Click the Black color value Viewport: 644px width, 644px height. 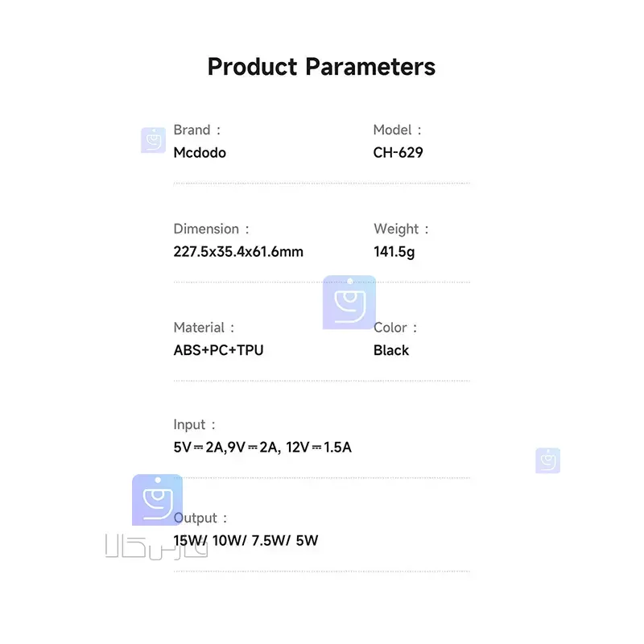(x=391, y=350)
